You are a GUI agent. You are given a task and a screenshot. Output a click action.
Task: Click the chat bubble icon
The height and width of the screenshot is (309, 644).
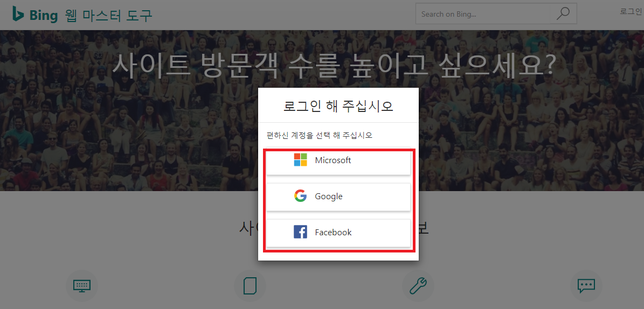(x=586, y=286)
